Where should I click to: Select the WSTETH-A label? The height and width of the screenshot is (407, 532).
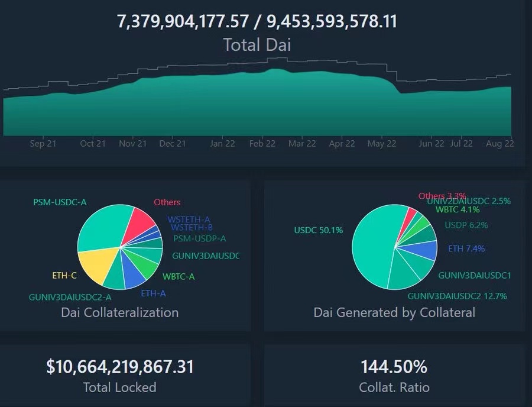click(189, 219)
